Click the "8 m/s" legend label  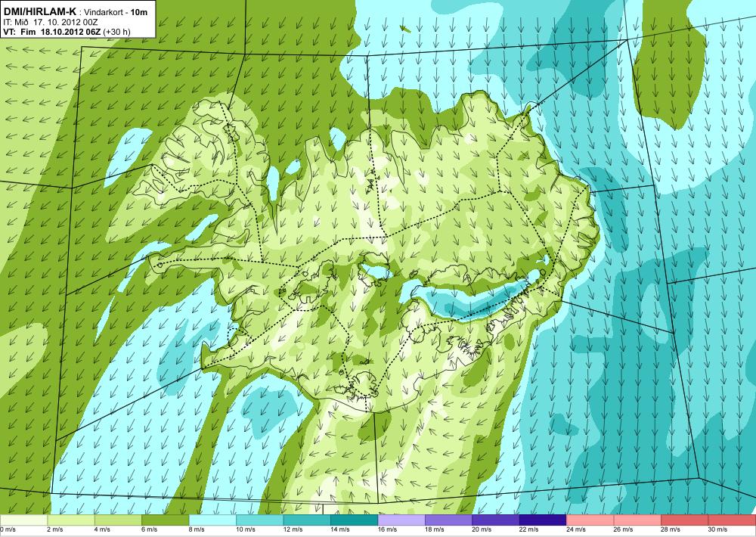click(197, 529)
